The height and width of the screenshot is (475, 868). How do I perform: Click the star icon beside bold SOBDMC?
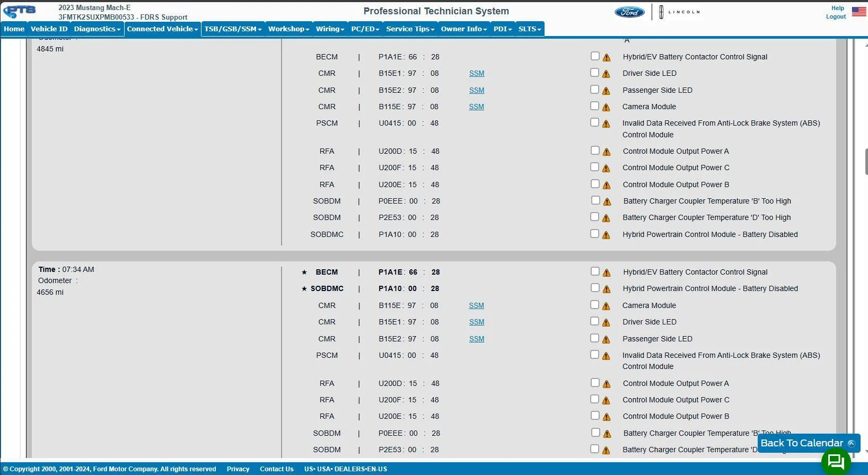[304, 288]
